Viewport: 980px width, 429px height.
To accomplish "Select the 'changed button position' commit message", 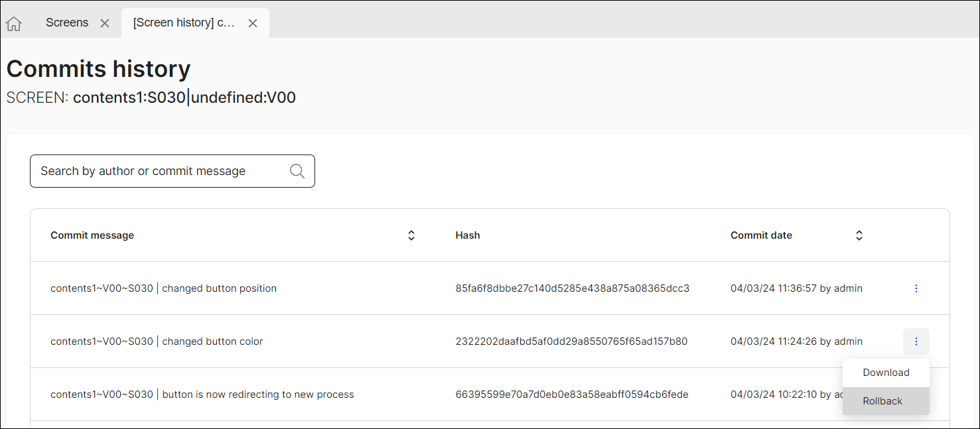I will click(x=163, y=288).
